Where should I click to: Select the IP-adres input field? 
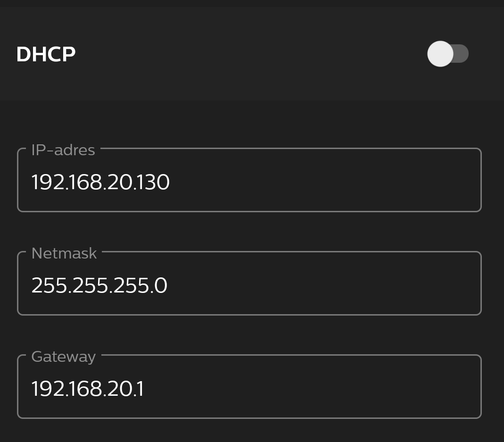coord(249,182)
